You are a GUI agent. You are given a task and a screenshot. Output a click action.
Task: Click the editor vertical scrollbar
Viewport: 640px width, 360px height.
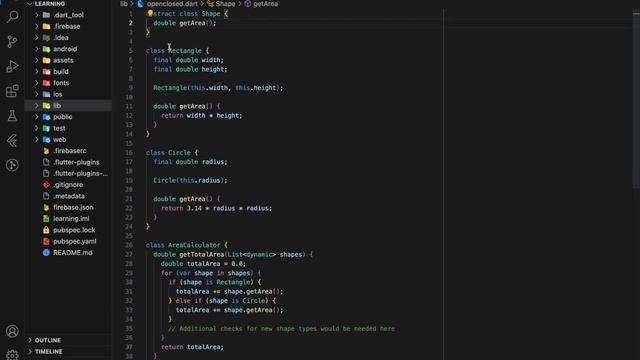tap(636, 98)
